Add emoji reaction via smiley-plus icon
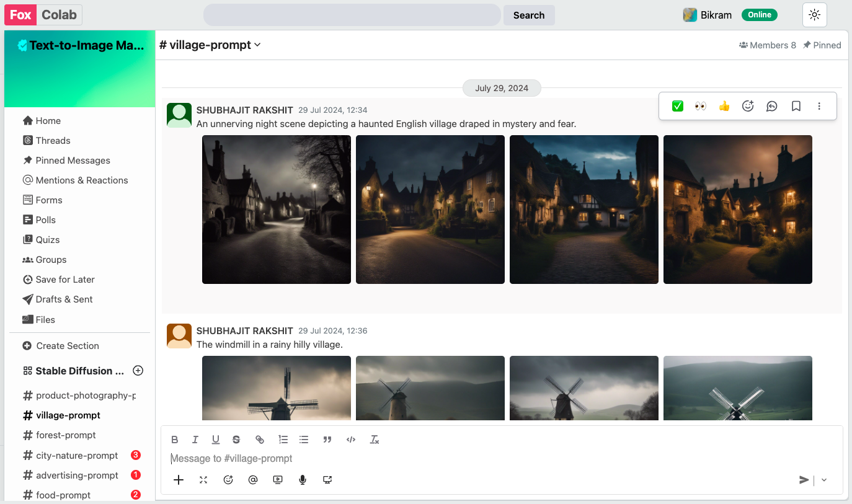 [x=748, y=106]
